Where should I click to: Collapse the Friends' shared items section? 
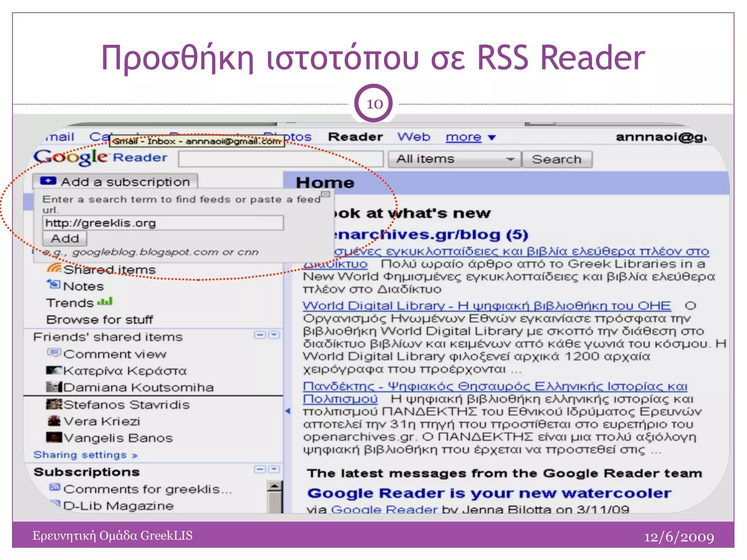click(260, 335)
